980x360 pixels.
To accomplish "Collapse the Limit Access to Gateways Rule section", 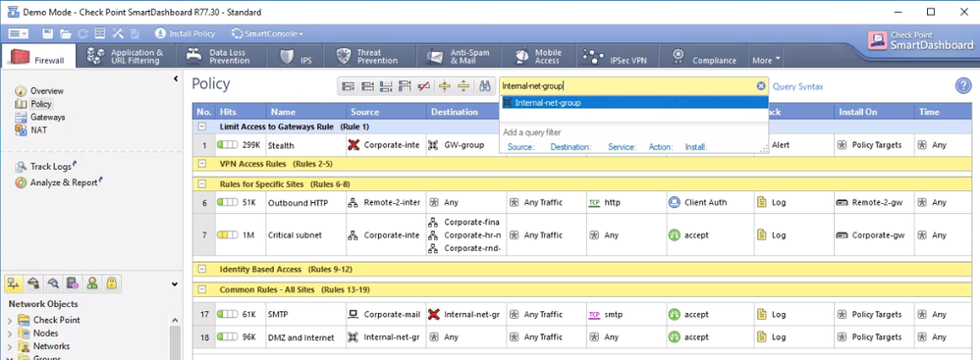I will pos(202,127).
